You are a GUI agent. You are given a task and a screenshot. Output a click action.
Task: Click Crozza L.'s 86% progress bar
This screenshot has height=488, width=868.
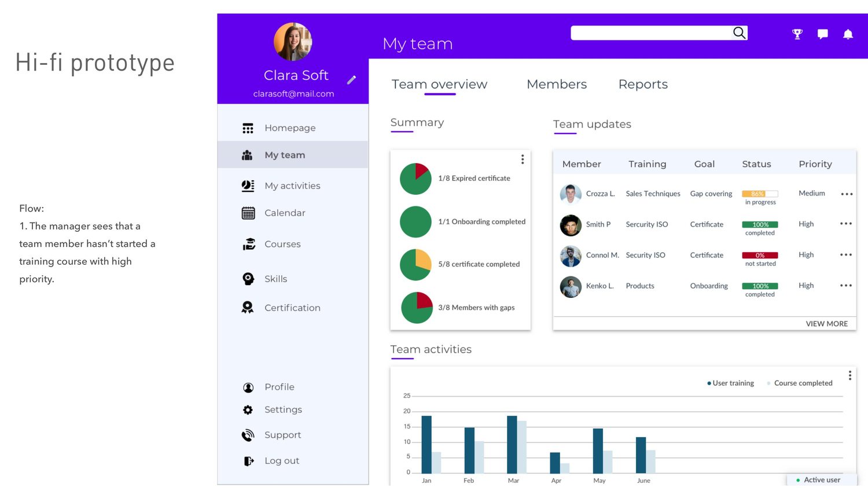click(x=760, y=194)
